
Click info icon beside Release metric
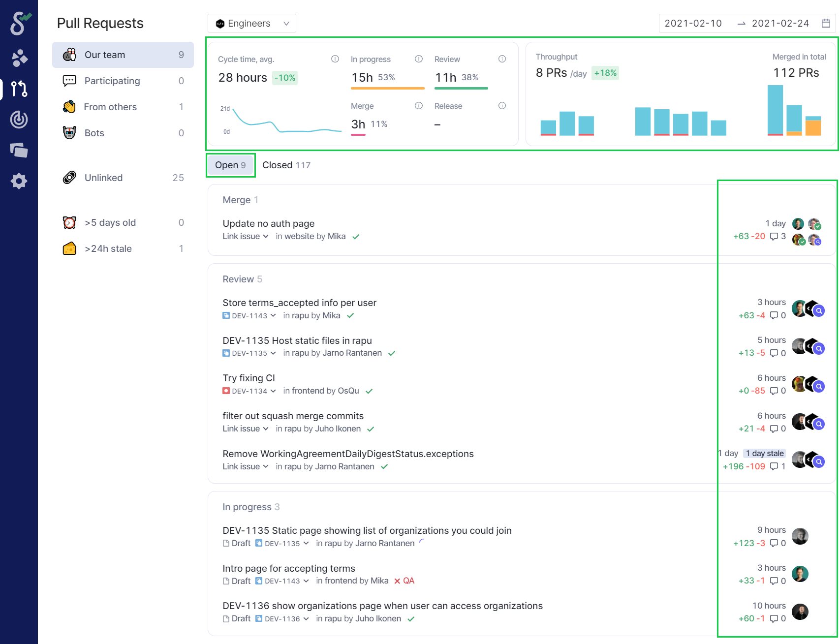pos(502,106)
